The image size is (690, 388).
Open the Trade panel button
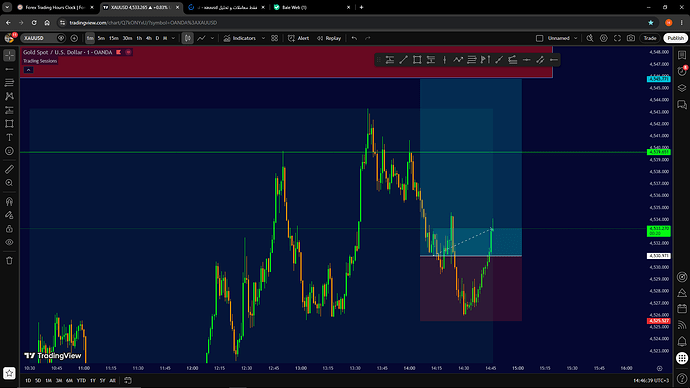tap(650, 38)
